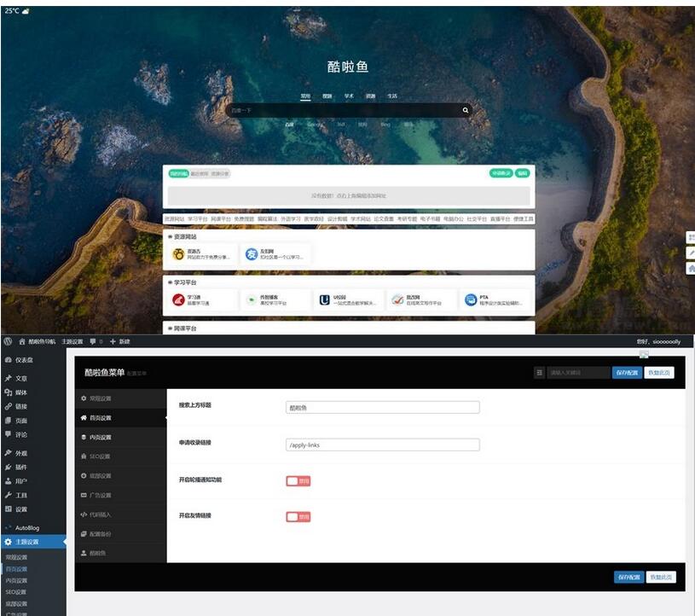
Task: Select the 学术 search category tab
Action: 349,96
